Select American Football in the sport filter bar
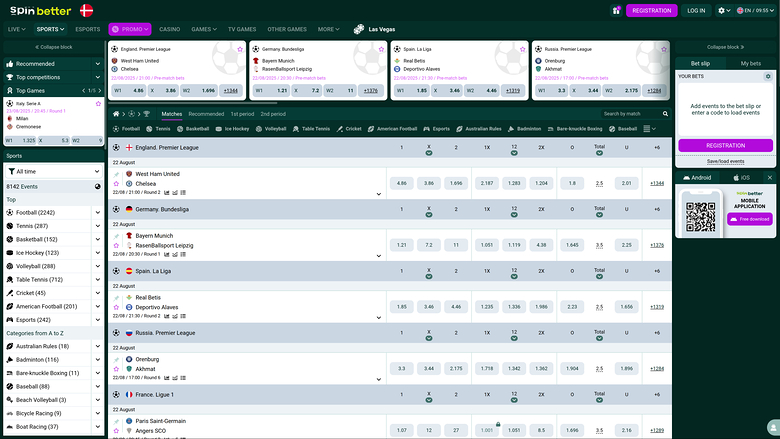 click(392, 129)
